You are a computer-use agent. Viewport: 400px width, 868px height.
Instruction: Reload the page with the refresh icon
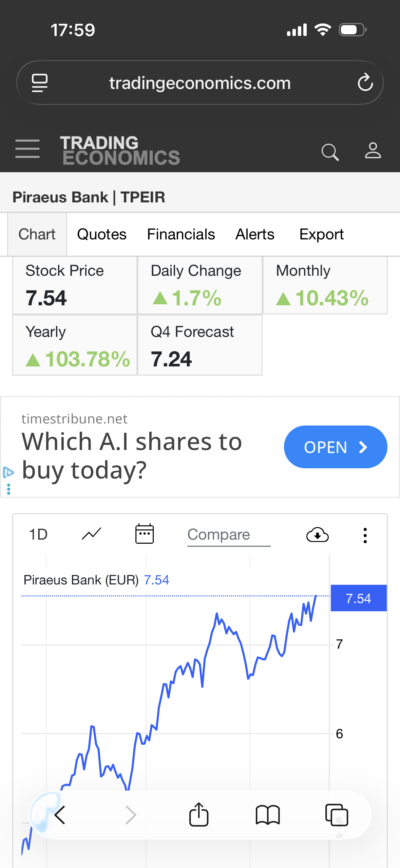click(x=365, y=83)
